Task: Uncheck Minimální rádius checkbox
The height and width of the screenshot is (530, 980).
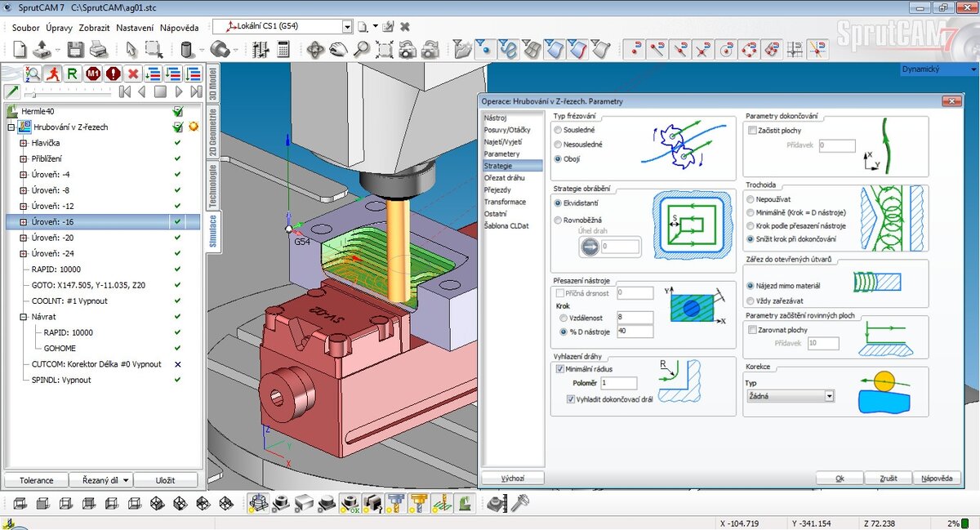Action: (x=560, y=369)
